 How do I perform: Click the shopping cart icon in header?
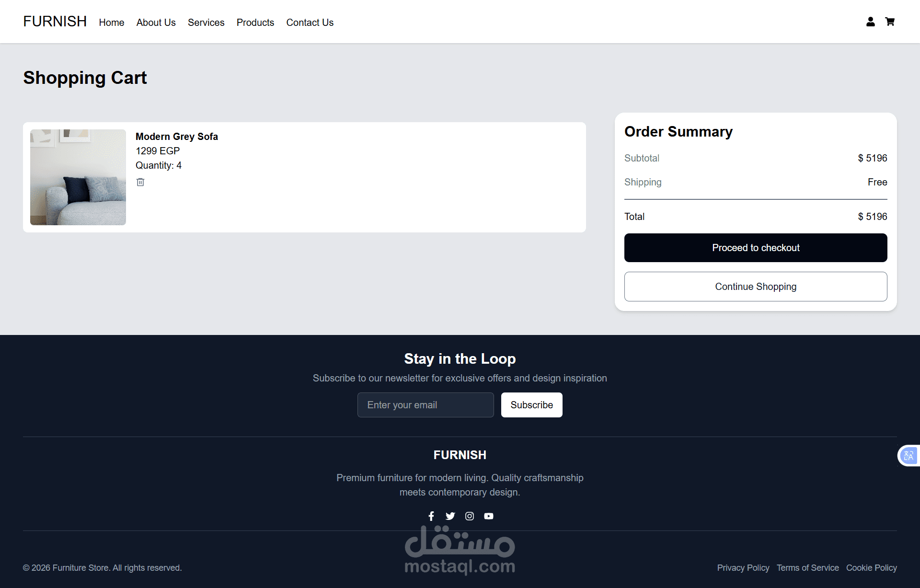pos(890,22)
